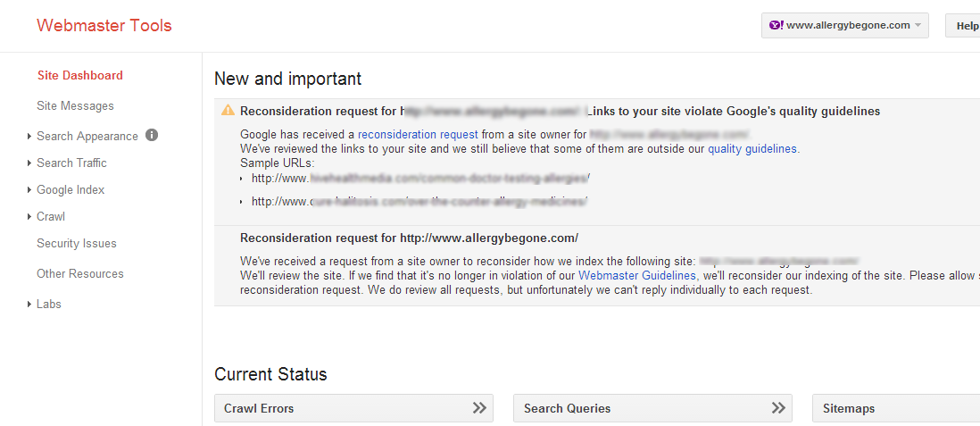The height and width of the screenshot is (426, 980).
Task: Select Other Resources in the sidebar
Action: (79, 274)
